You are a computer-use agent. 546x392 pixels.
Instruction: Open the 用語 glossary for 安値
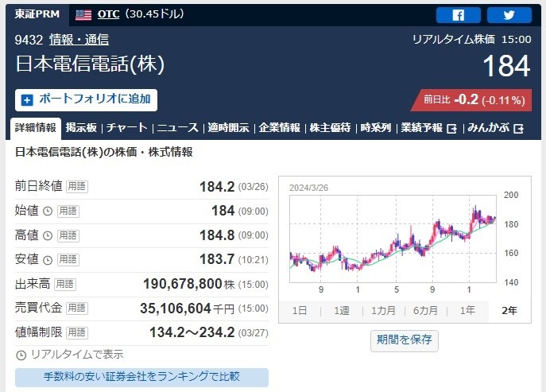pos(68,259)
